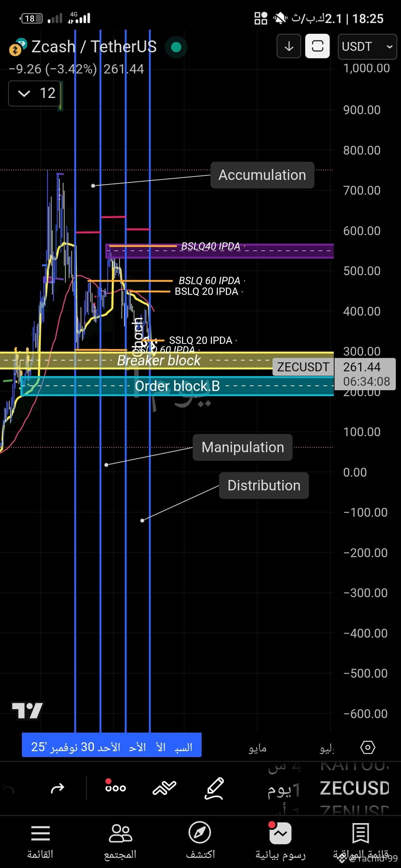Select the 1 يوم interval picker
The image size is (401, 868).
point(284,790)
